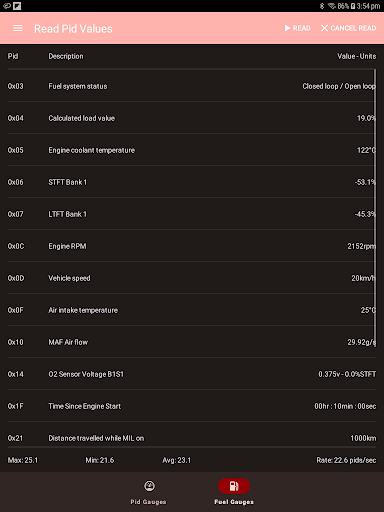Screen dimensions: 384x512
Task: Select the Engine RPM row
Action: pos(192,246)
